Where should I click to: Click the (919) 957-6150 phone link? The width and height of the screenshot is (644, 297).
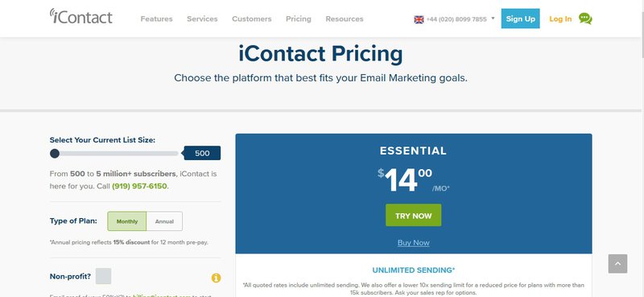click(x=139, y=186)
